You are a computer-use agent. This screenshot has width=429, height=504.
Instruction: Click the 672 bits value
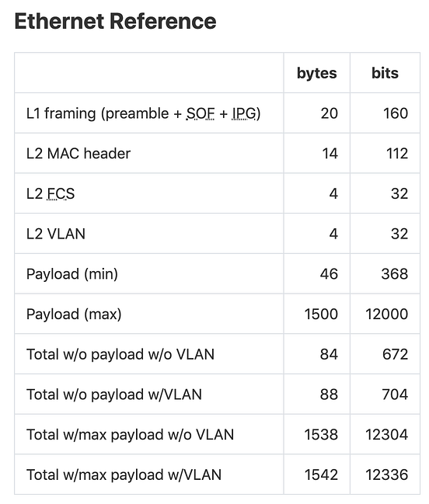(x=396, y=355)
